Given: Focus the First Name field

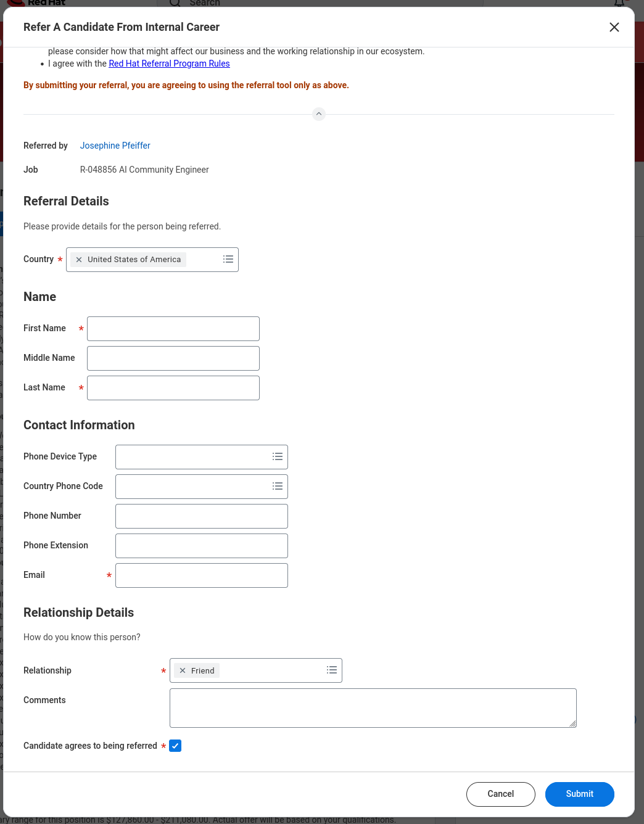Looking at the screenshot, I should pyautogui.click(x=173, y=329).
